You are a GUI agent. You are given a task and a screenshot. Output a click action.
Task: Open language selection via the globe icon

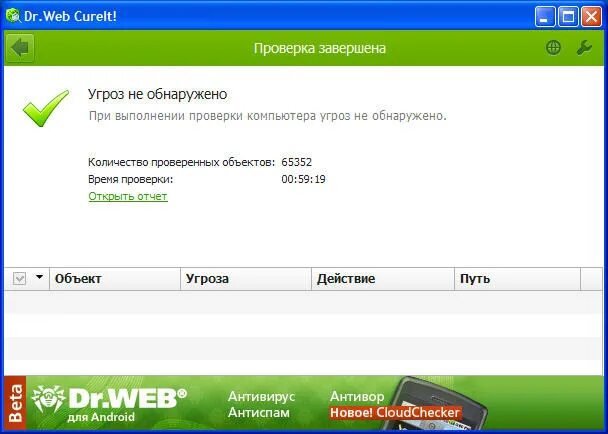(553, 48)
